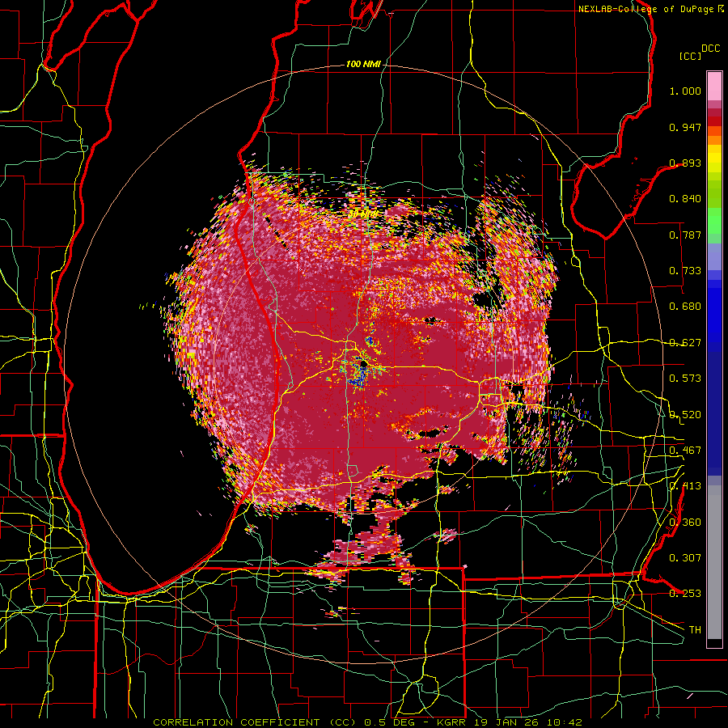The image size is (728, 728).
Task: Click the Correlation Coefficient caption at the bottom
Action: (x=368, y=722)
